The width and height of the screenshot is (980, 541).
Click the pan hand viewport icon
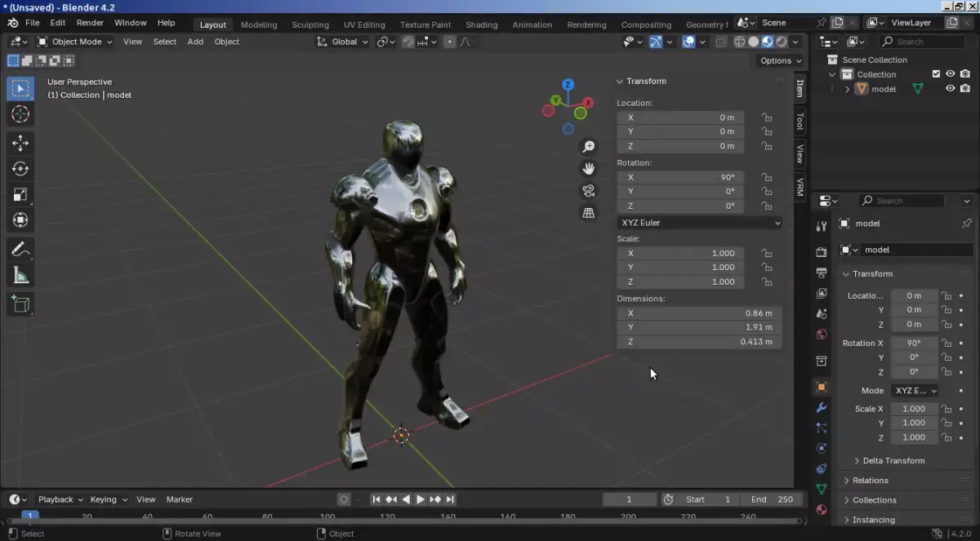click(x=588, y=169)
